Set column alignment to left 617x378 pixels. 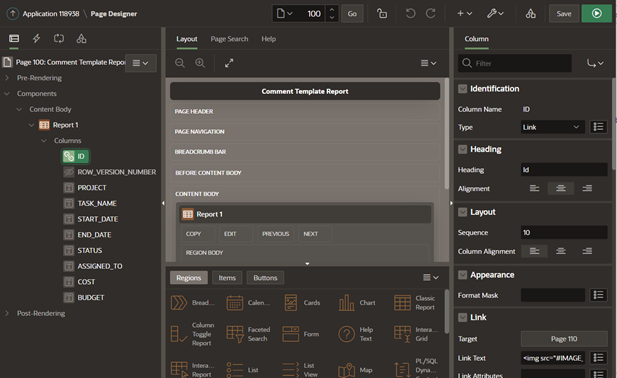534,251
